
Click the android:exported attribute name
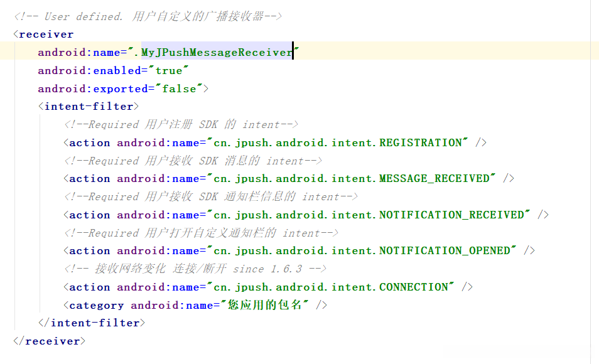coord(93,88)
